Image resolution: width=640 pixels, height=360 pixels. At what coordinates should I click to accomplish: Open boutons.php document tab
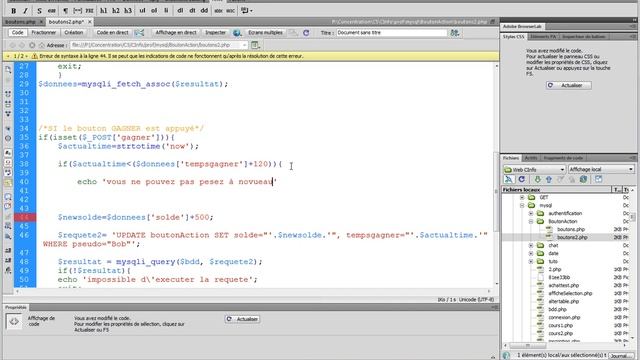(x=20, y=22)
